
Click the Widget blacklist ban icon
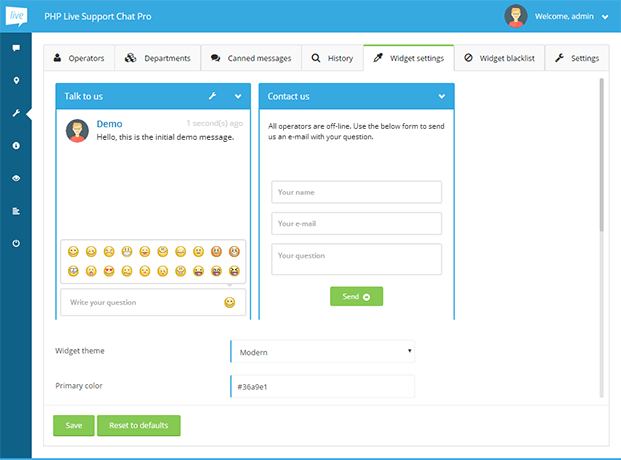(x=468, y=58)
